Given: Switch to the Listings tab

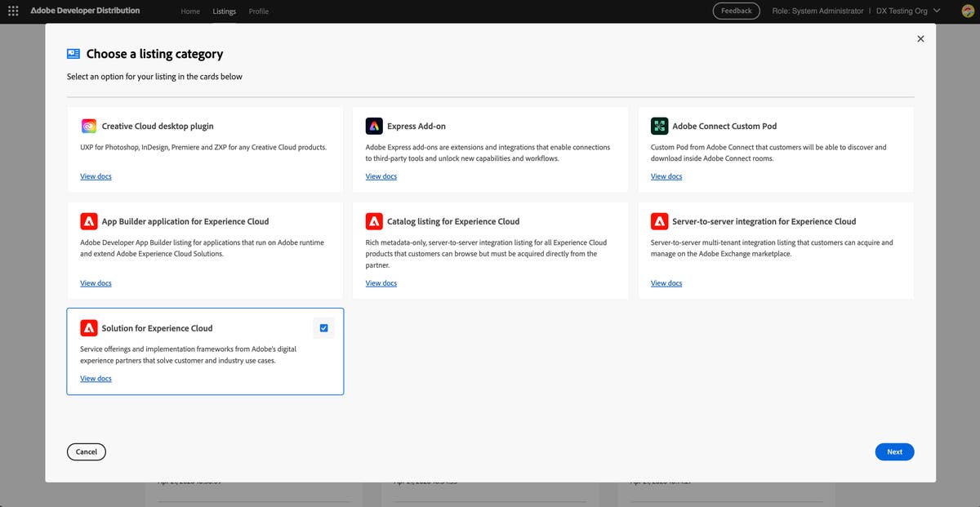Looking at the screenshot, I should click(224, 11).
